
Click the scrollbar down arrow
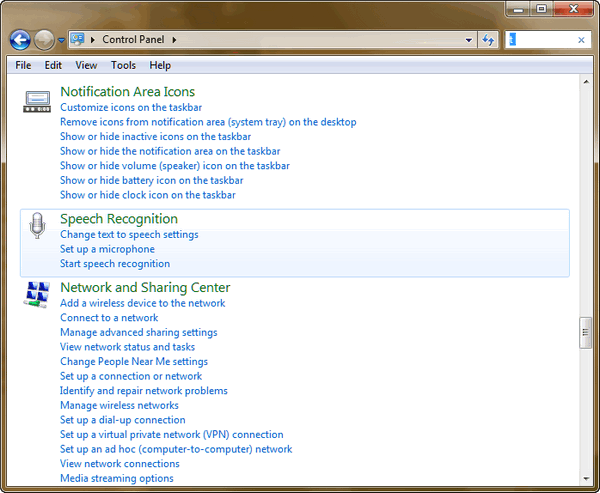586,478
